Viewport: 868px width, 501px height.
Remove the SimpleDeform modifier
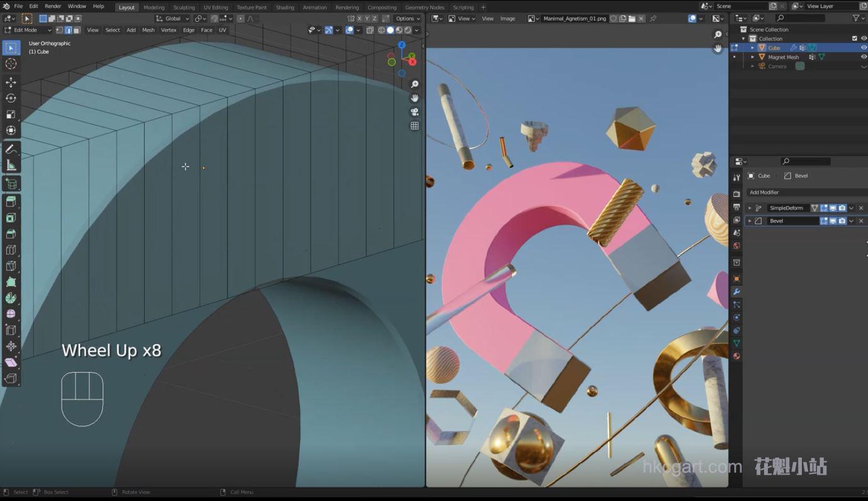coord(861,208)
